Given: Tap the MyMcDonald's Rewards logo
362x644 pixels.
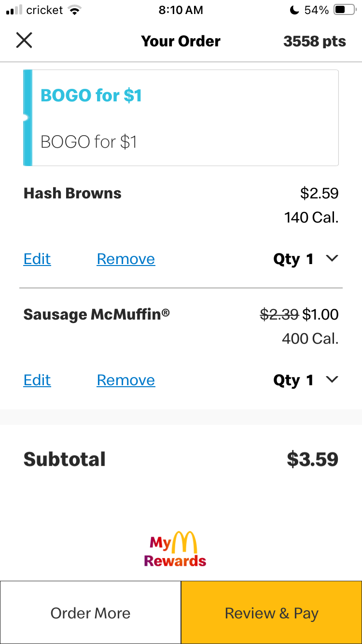Looking at the screenshot, I should point(175,548).
